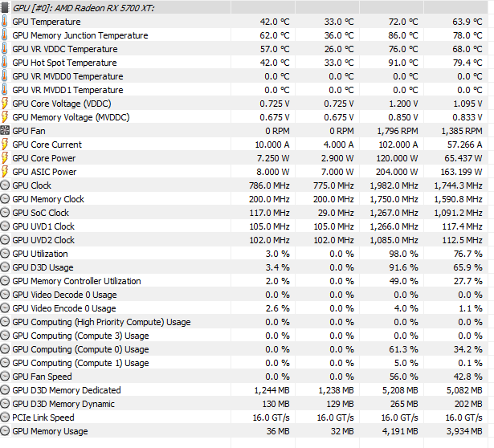Select the GPU [#0]: AMD Radeon RX 5700 XT header
494x448 pixels.
(x=84, y=7)
